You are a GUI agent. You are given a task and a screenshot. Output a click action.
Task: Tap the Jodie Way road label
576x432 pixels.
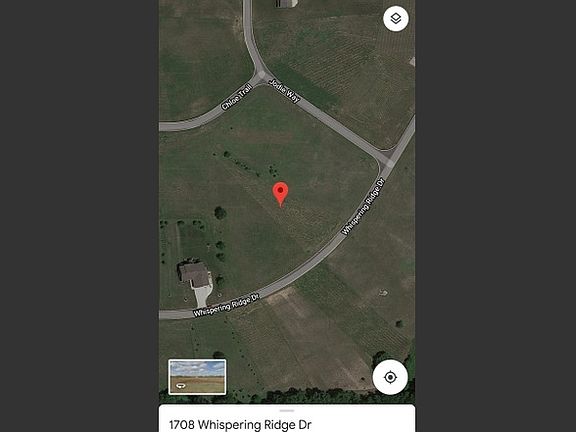[284, 90]
